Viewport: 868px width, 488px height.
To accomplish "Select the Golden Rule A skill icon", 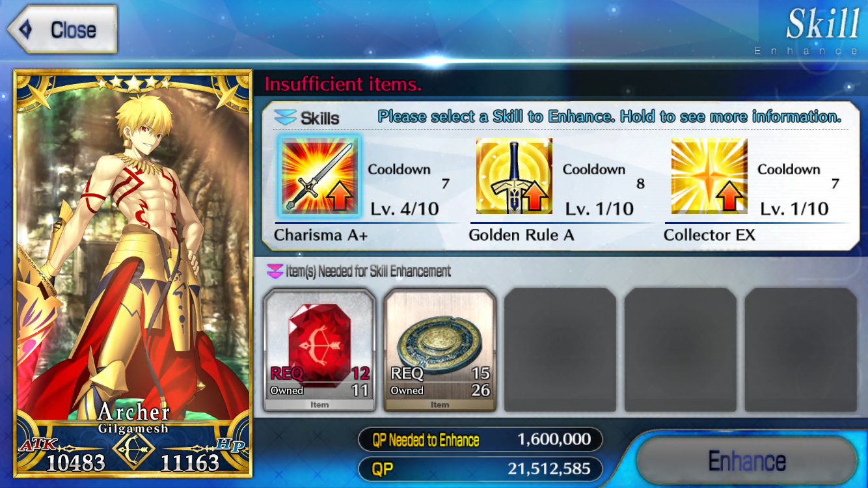I will pos(514,176).
